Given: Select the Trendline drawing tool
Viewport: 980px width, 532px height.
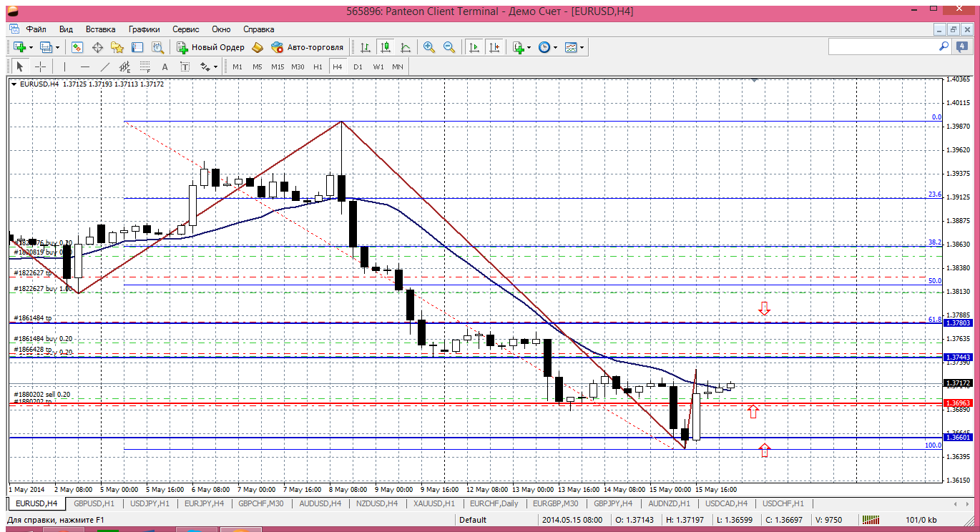Looking at the screenshot, I should 105,66.
